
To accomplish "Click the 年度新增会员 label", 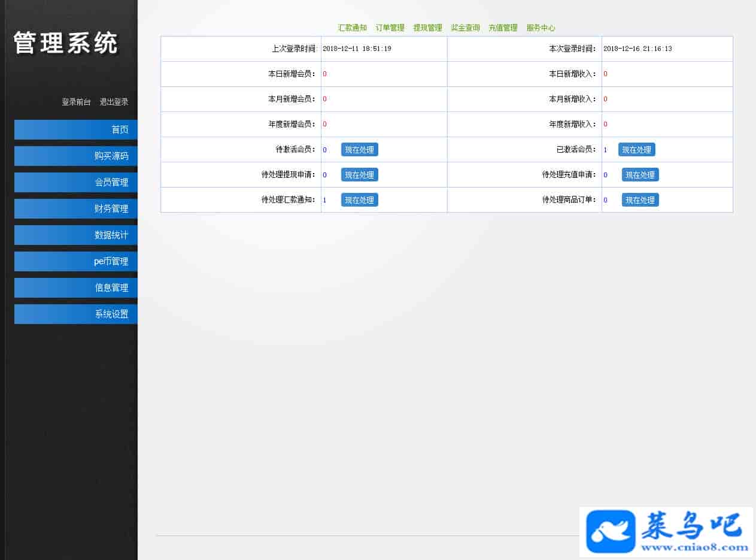I will [x=292, y=124].
